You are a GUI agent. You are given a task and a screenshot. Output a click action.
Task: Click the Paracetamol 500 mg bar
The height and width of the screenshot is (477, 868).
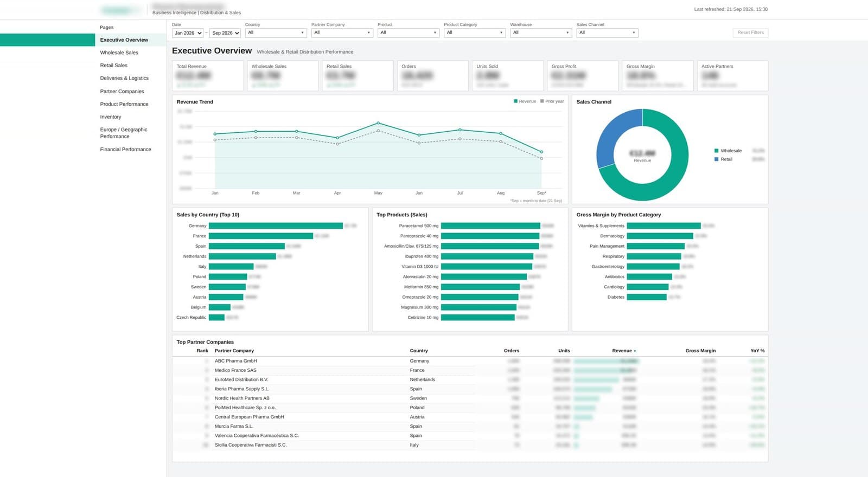(x=490, y=226)
